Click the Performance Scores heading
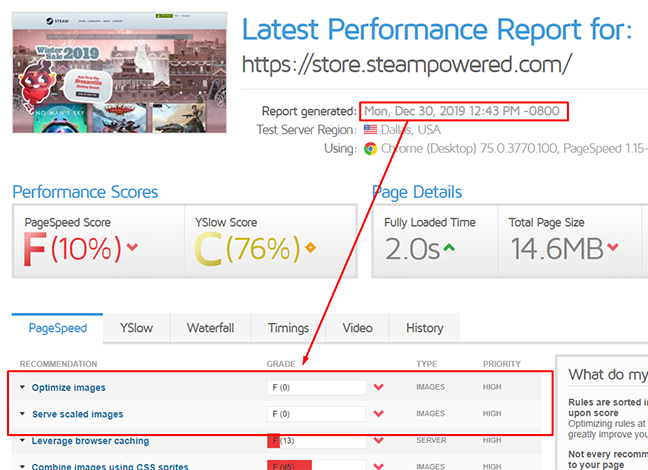The height and width of the screenshot is (470, 648). click(x=85, y=192)
